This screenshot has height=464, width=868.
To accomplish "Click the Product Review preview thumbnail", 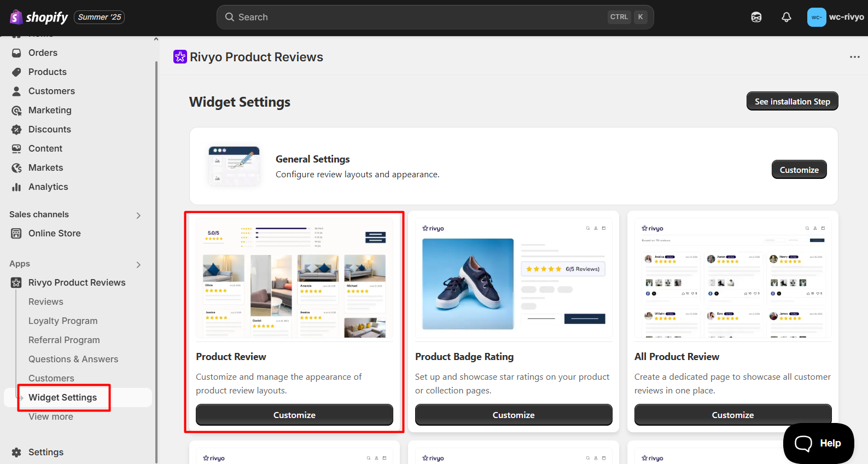I will coord(294,279).
